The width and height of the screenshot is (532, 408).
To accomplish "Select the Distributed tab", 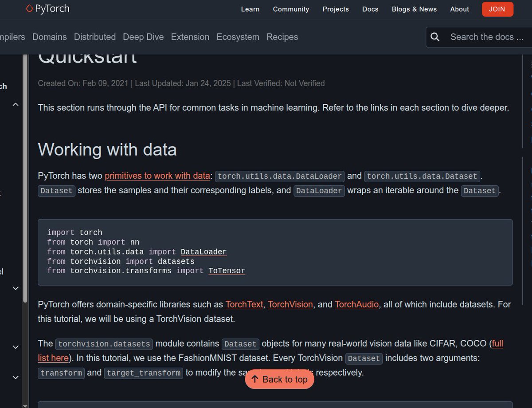I will point(95,37).
